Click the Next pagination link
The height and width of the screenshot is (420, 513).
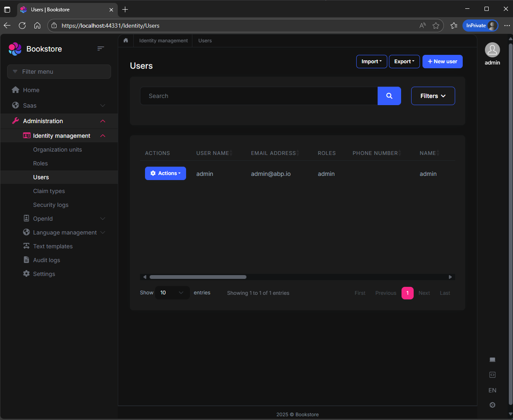click(424, 293)
